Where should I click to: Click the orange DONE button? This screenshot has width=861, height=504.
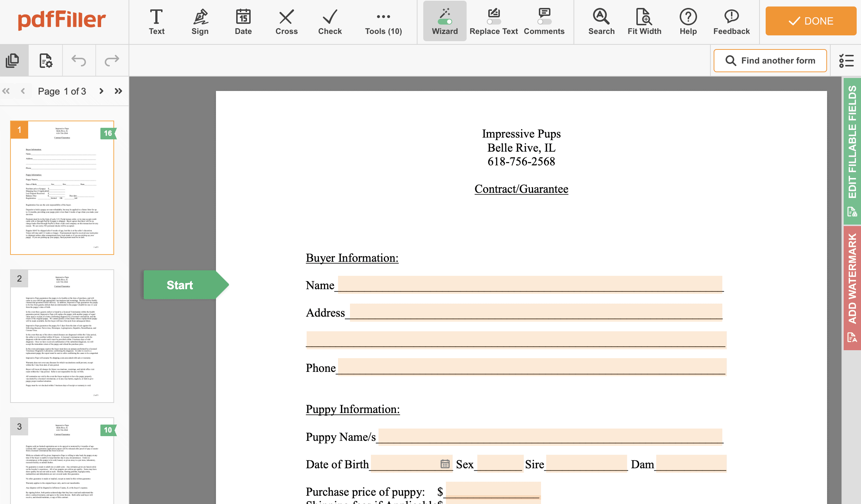[810, 21]
